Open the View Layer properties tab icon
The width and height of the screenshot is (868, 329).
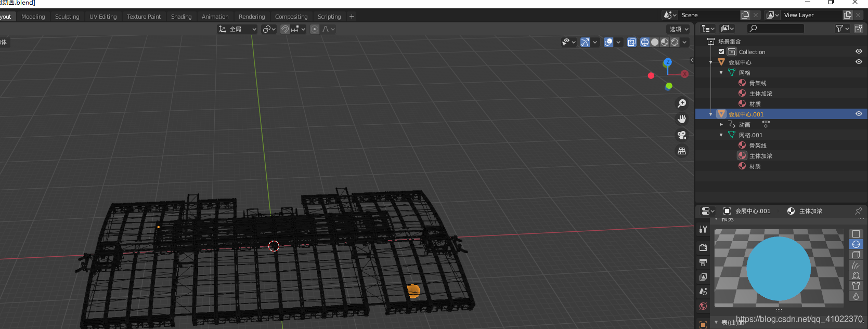[x=703, y=277]
